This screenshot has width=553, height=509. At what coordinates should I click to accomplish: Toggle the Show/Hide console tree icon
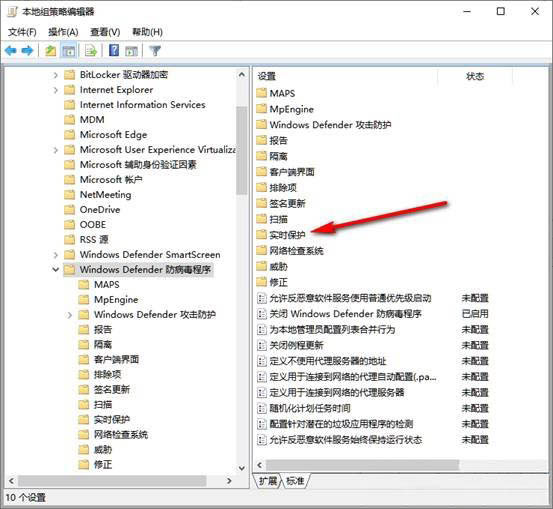click(68, 51)
